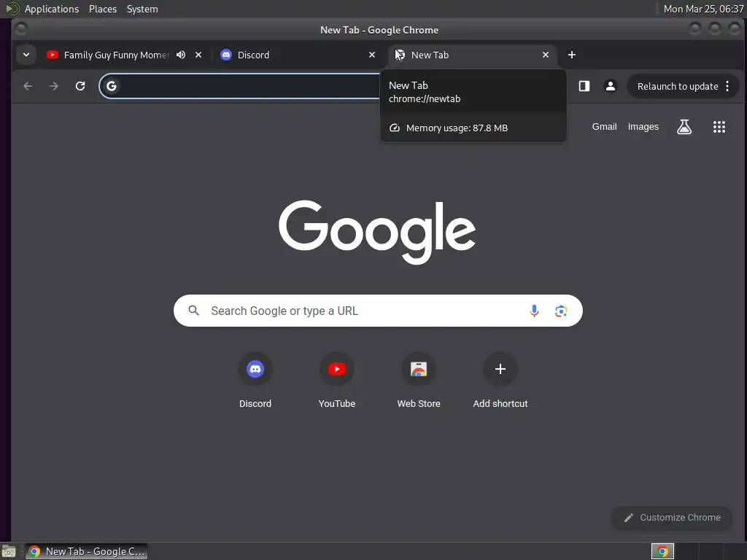
Task: Open the YouTube shortcut tile
Action: pyautogui.click(x=337, y=380)
